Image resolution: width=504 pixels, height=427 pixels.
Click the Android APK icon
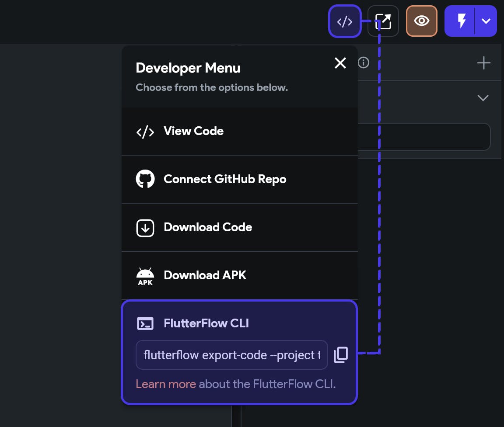(145, 276)
